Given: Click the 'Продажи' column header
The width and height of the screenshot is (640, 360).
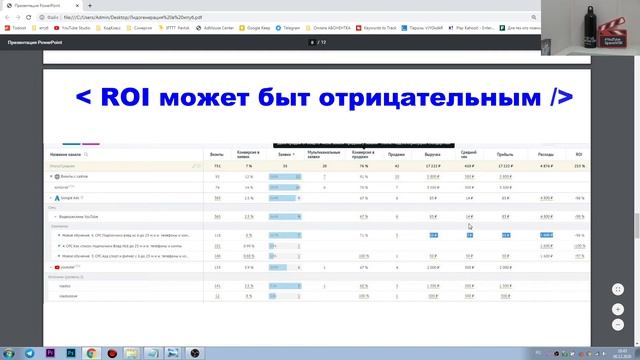Looking at the screenshot, I should tap(396, 155).
